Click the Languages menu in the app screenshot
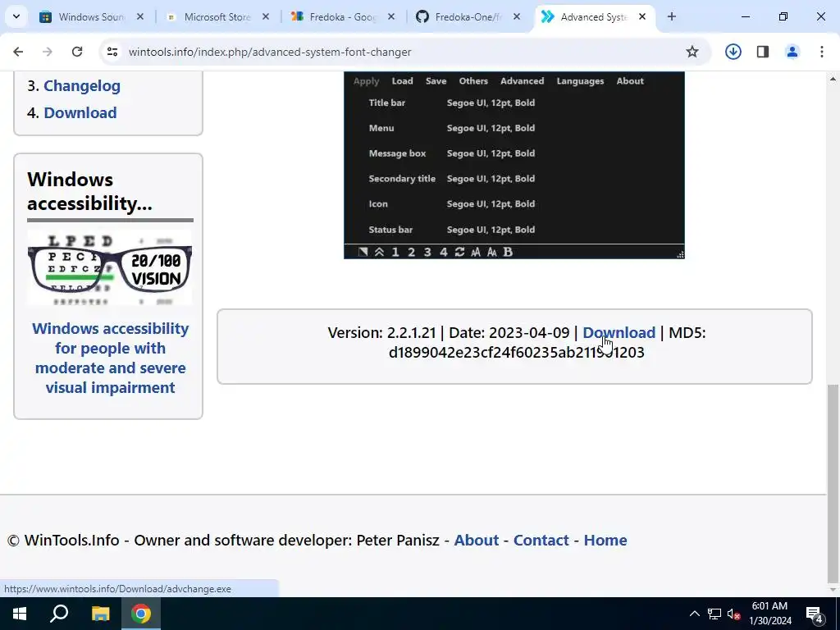 tap(580, 81)
